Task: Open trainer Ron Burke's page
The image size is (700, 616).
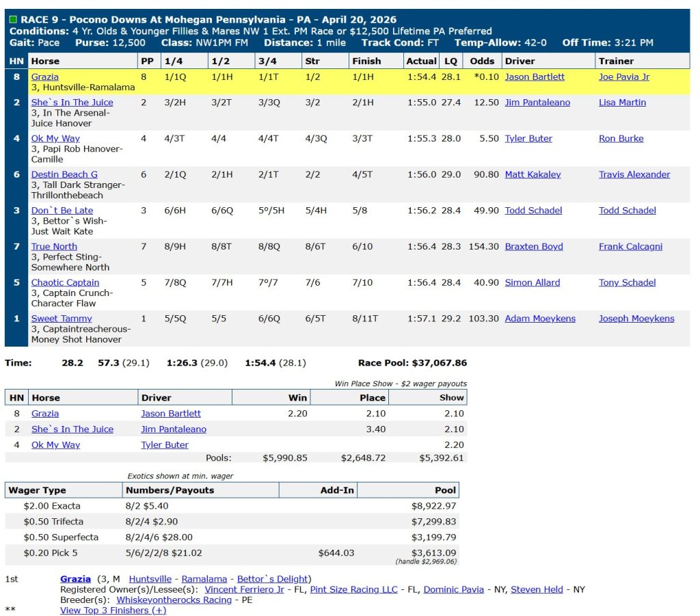Action: click(621, 138)
